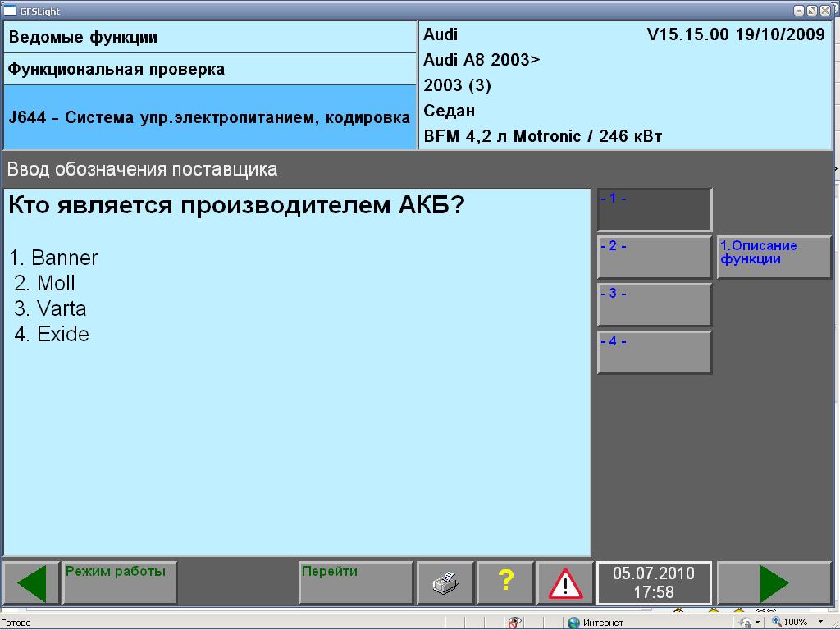The height and width of the screenshot is (630, 840).
Task: Choose answer button 4 for Exide
Action: [x=654, y=352]
